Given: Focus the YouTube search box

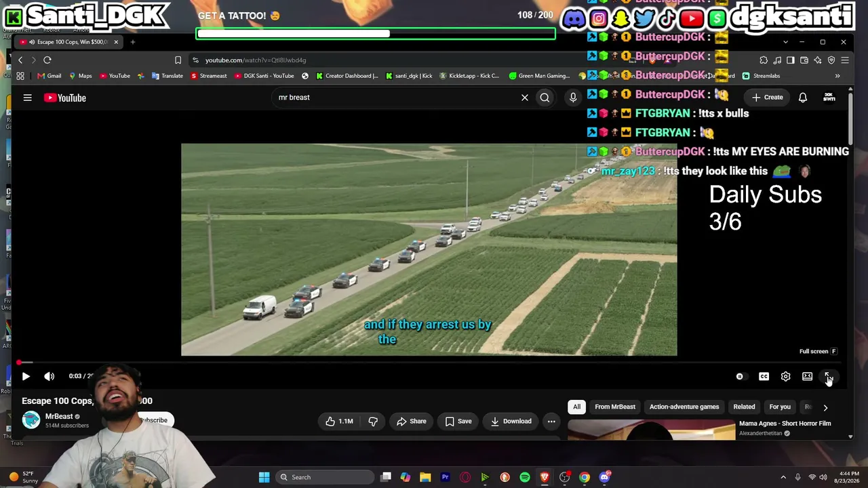Looking at the screenshot, I should tap(397, 98).
